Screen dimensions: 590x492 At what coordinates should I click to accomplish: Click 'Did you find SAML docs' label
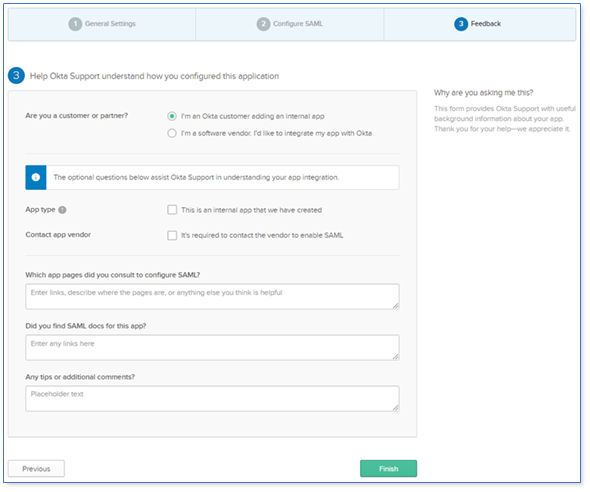click(x=86, y=326)
